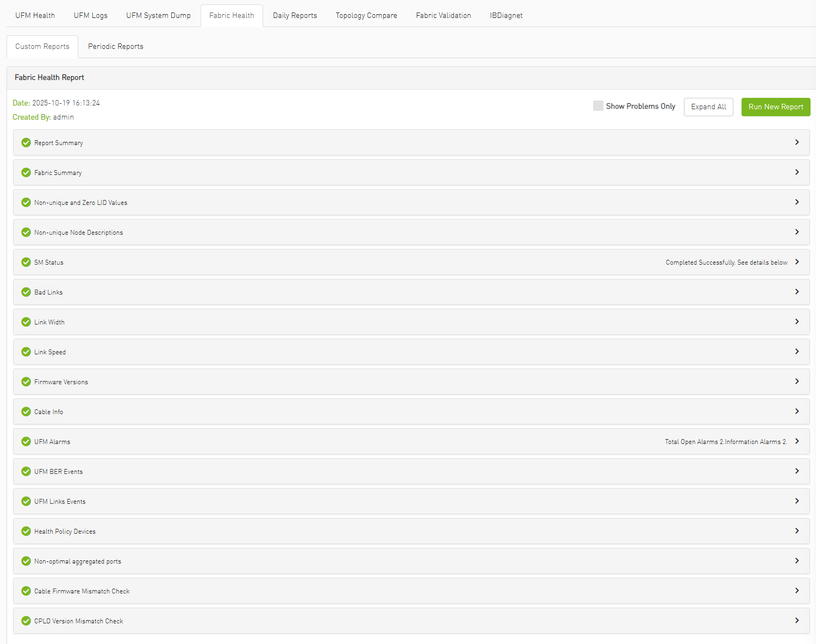The width and height of the screenshot is (816, 644).
Task: Click status check icon for Cable Firmware Mismatch Check
Action: [26, 591]
